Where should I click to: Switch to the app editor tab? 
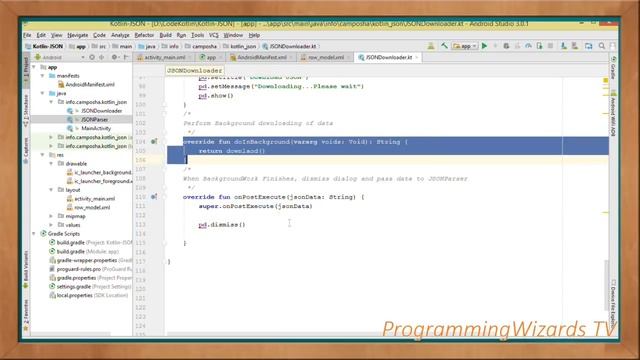tap(211, 58)
